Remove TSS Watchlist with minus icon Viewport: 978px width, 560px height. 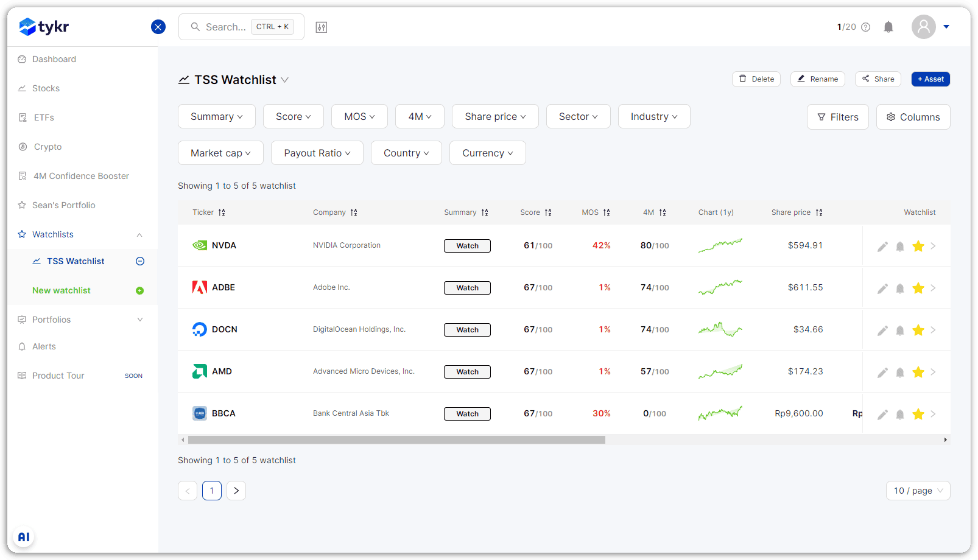140,261
